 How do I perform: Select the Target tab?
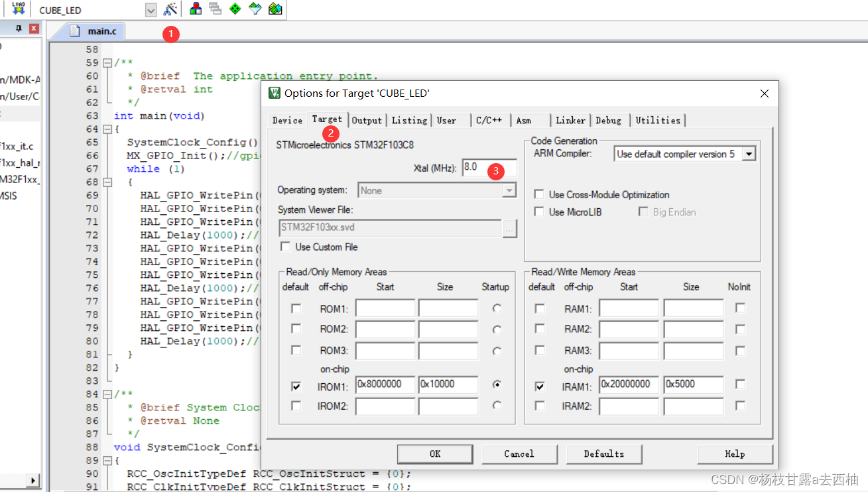[x=327, y=119]
